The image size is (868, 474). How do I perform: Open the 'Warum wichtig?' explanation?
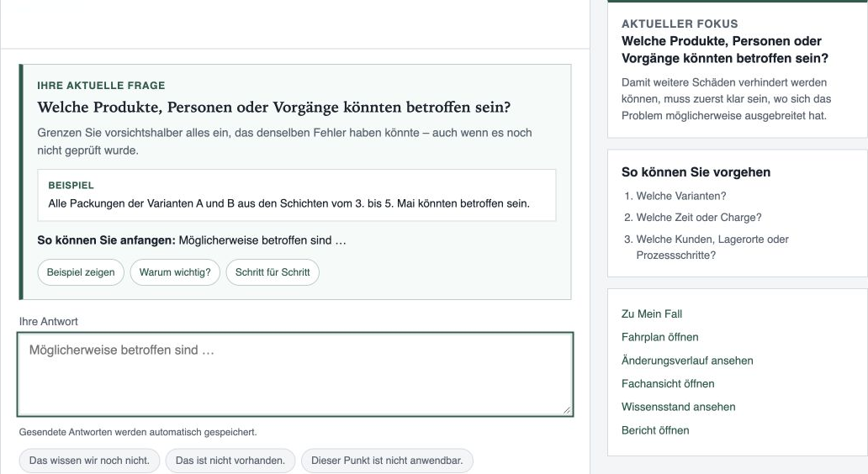coord(175,272)
